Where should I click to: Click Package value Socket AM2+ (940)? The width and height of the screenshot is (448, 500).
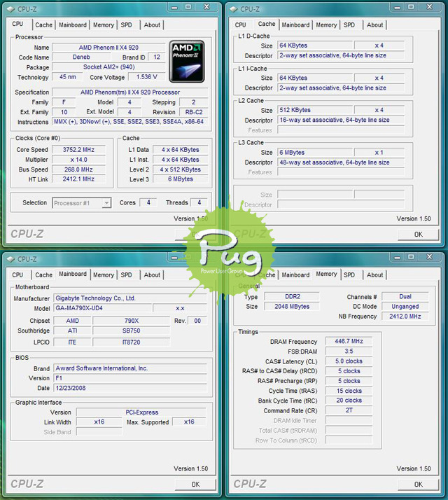pyautogui.click(x=108, y=67)
